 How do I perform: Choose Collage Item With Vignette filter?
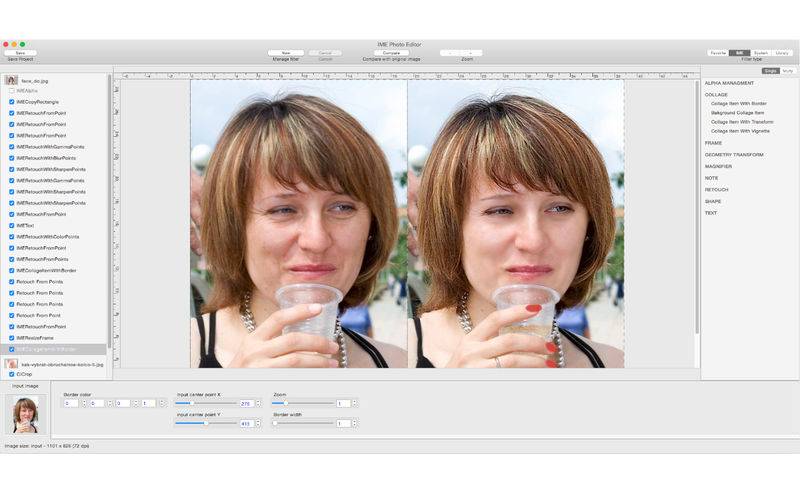point(740,131)
